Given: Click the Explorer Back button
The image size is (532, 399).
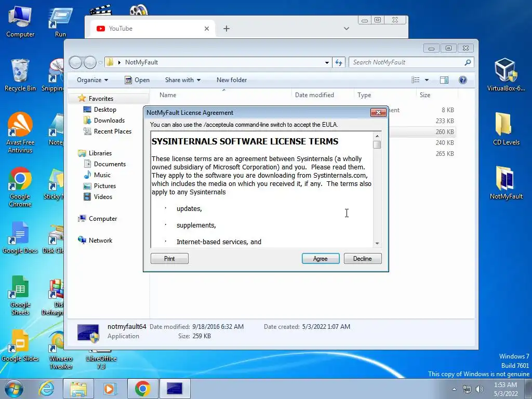Looking at the screenshot, I should (75, 62).
